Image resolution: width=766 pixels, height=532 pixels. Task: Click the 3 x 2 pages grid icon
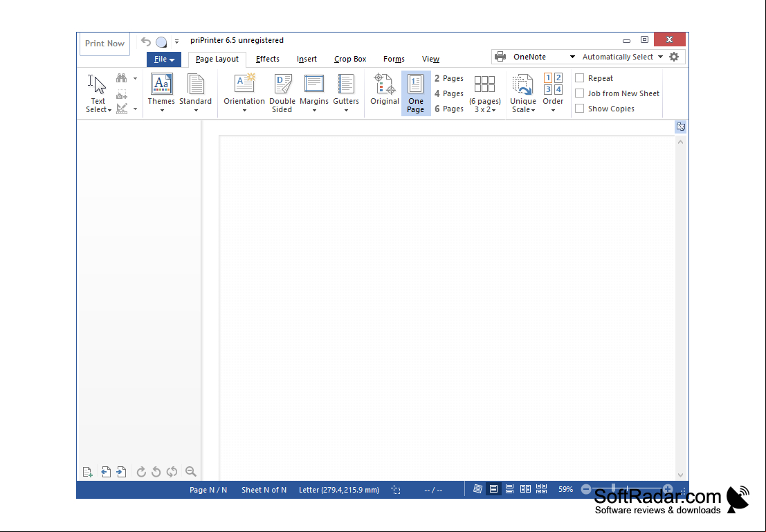point(484,84)
